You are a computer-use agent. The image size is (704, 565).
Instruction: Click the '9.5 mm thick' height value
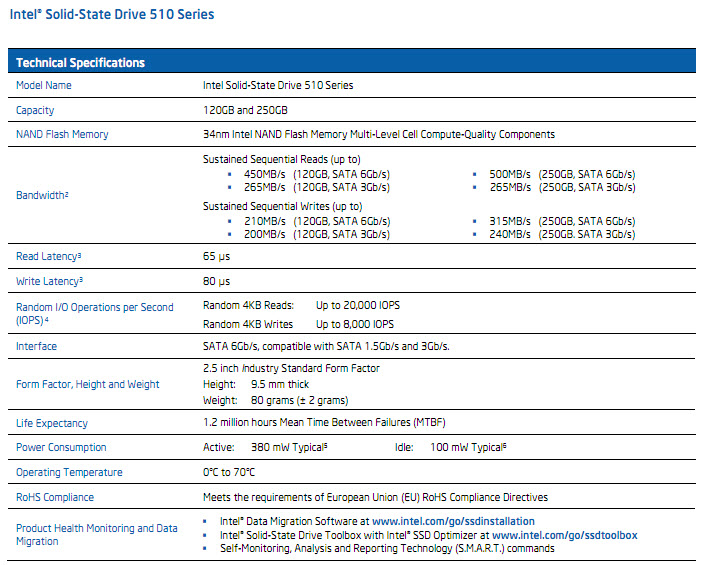click(x=280, y=384)
